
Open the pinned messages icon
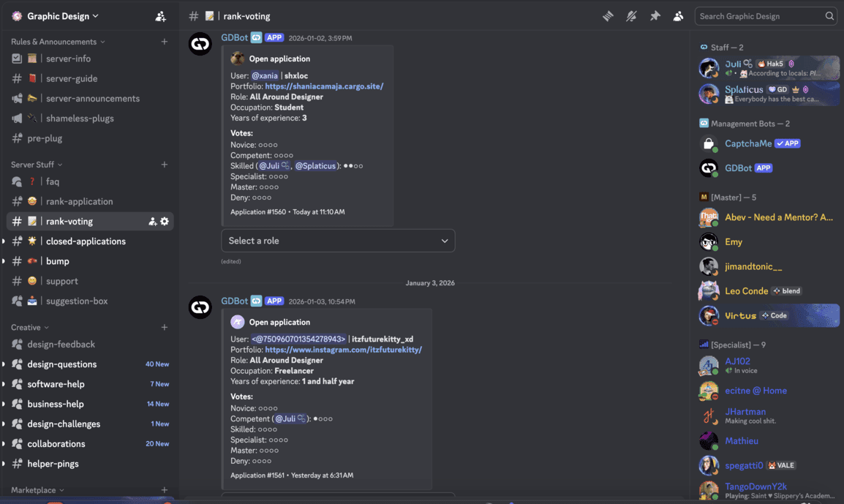point(655,15)
